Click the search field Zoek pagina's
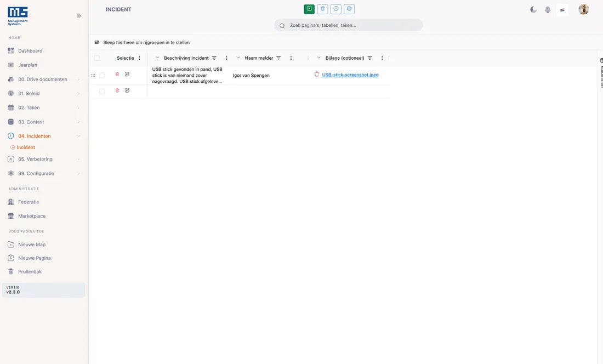This screenshot has height=364, width=603. (349, 25)
